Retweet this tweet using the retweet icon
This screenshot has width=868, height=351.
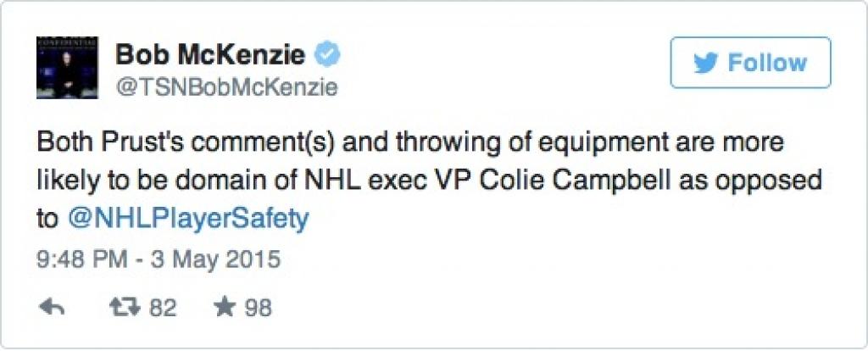[125, 307]
